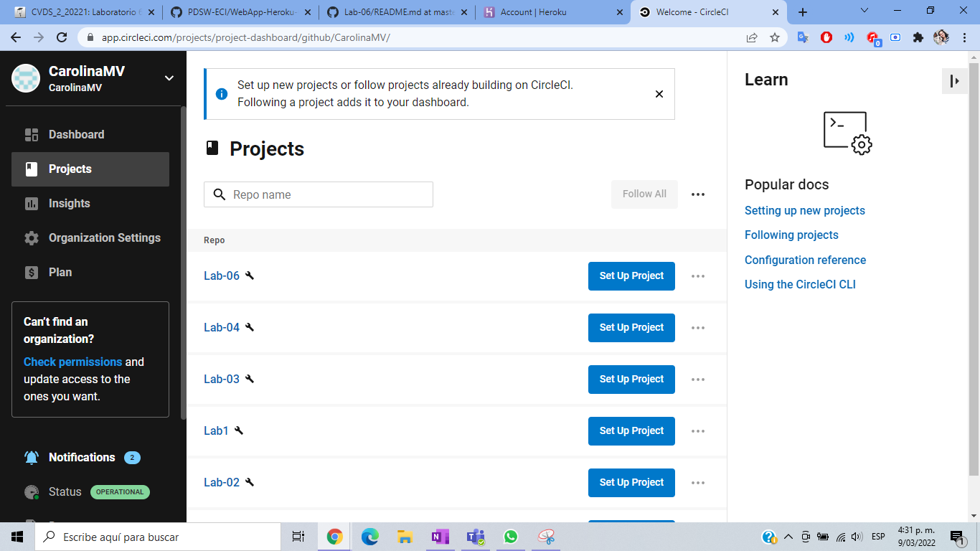The width and height of the screenshot is (980, 551).
Task: Open the Dashboard sidebar item
Action: click(90, 134)
